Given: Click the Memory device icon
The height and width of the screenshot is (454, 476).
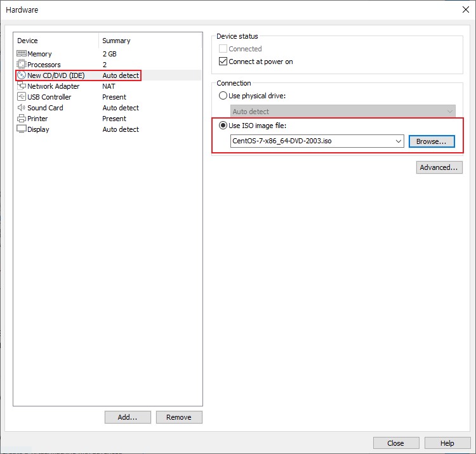Looking at the screenshot, I should coord(21,54).
